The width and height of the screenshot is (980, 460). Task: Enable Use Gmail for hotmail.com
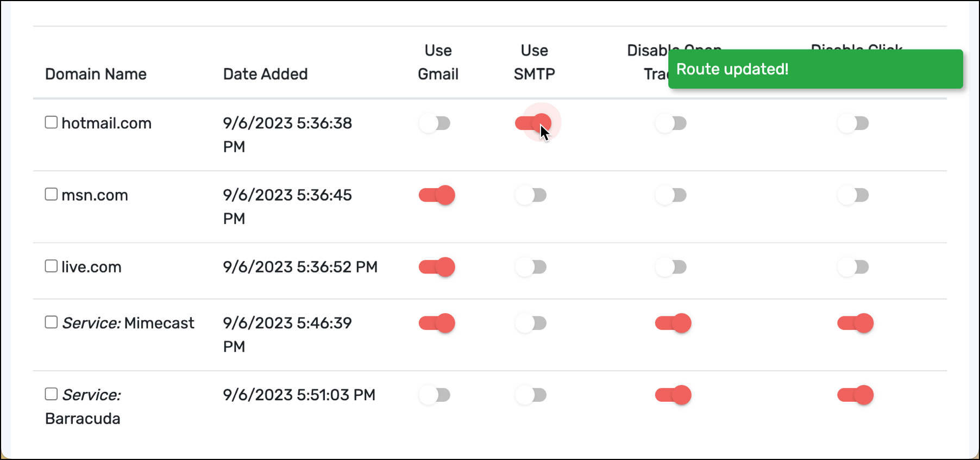pos(435,123)
